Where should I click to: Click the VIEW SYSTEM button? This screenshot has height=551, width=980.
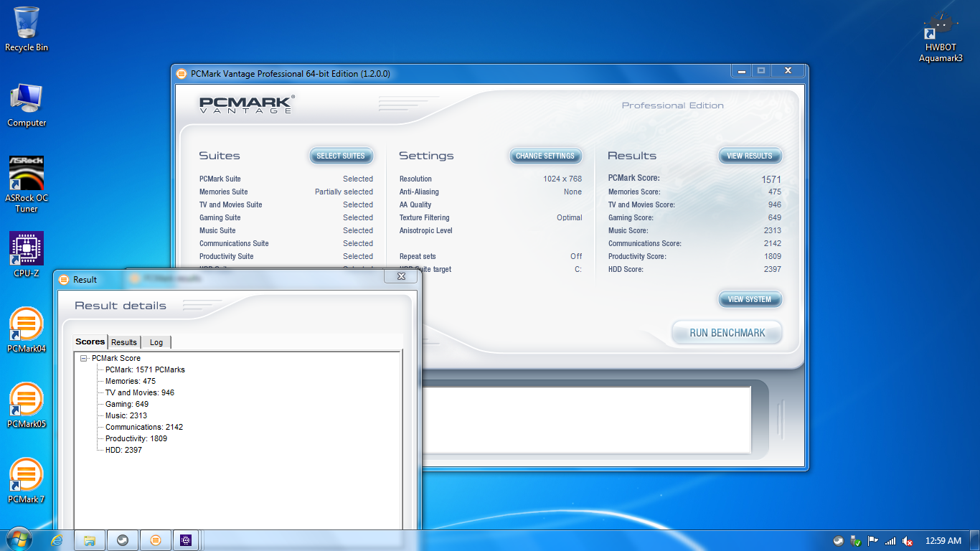tap(750, 299)
